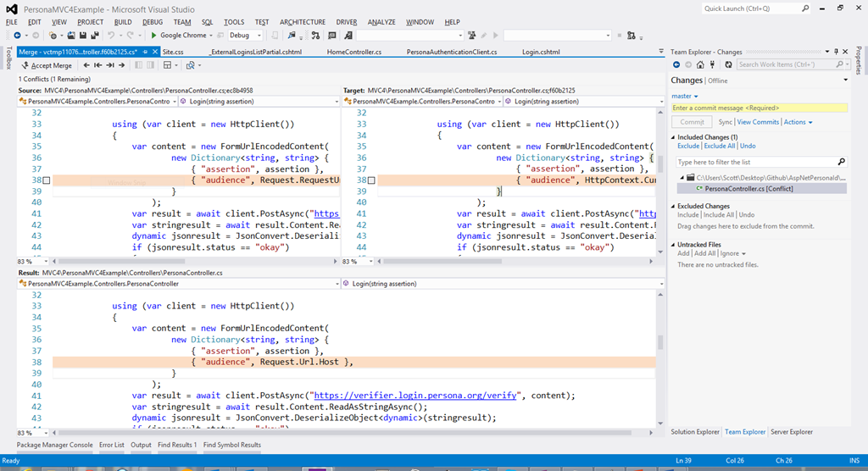This screenshot has width=868, height=471.
Task: Click the Target pane horizontal scrollbar
Action: click(442, 261)
